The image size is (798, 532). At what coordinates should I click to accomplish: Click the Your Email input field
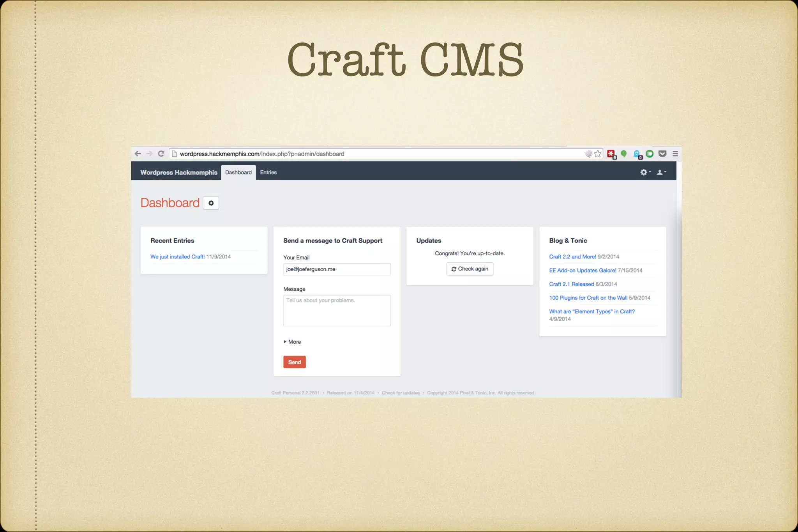(x=337, y=269)
